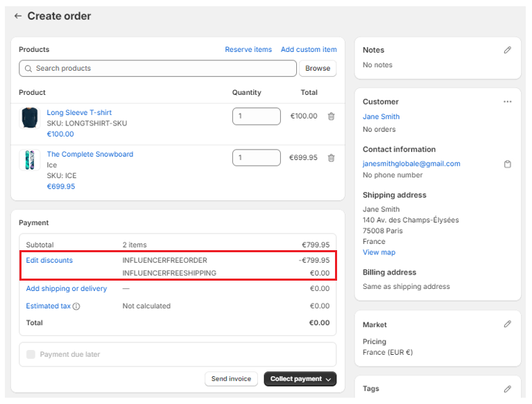This screenshot has width=532, height=404.
Task: Delete the Long Sleeve T-shirt line item
Action: (x=331, y=116)
